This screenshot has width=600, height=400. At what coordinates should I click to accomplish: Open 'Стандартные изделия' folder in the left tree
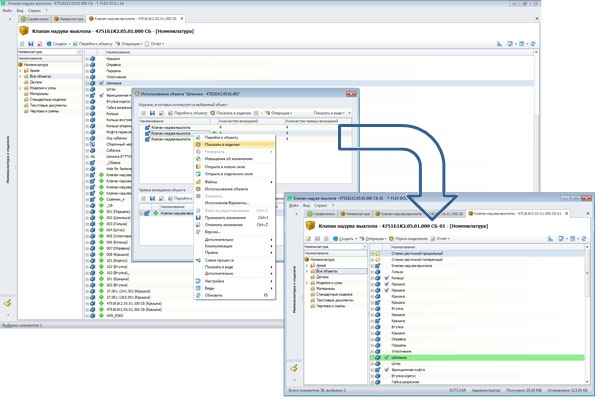46,99
